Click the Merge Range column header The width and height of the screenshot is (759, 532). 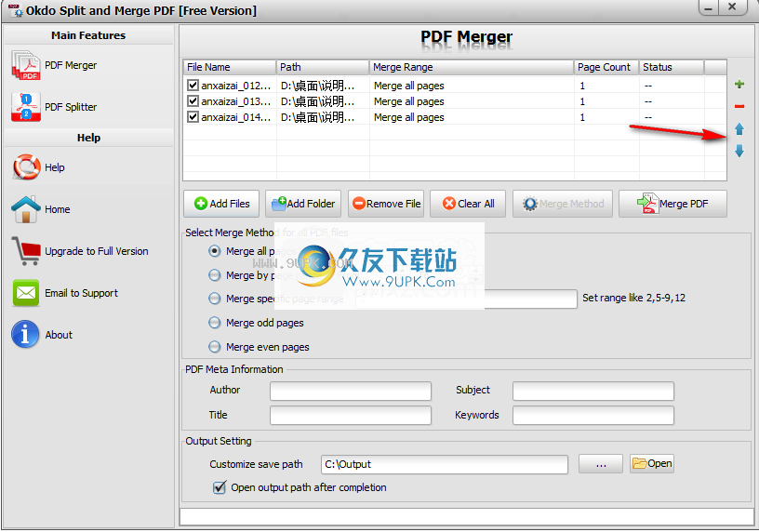[x=472, y=67]
